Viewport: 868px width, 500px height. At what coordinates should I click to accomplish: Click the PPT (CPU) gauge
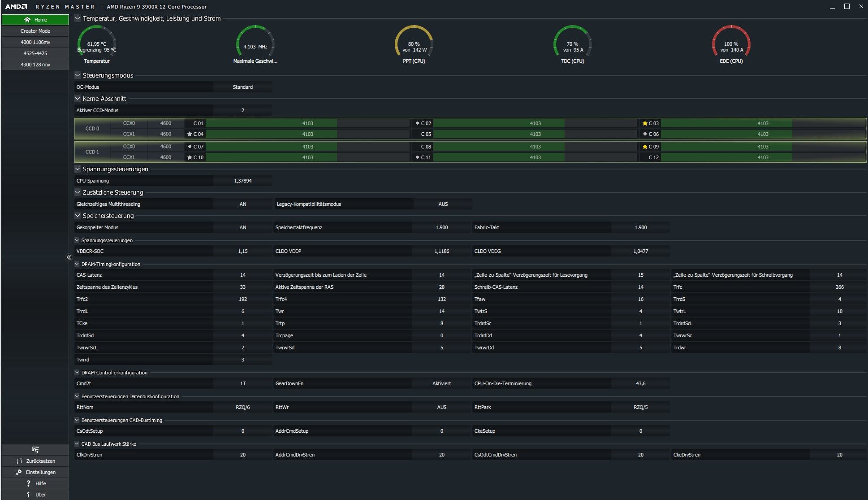[414, 45]
